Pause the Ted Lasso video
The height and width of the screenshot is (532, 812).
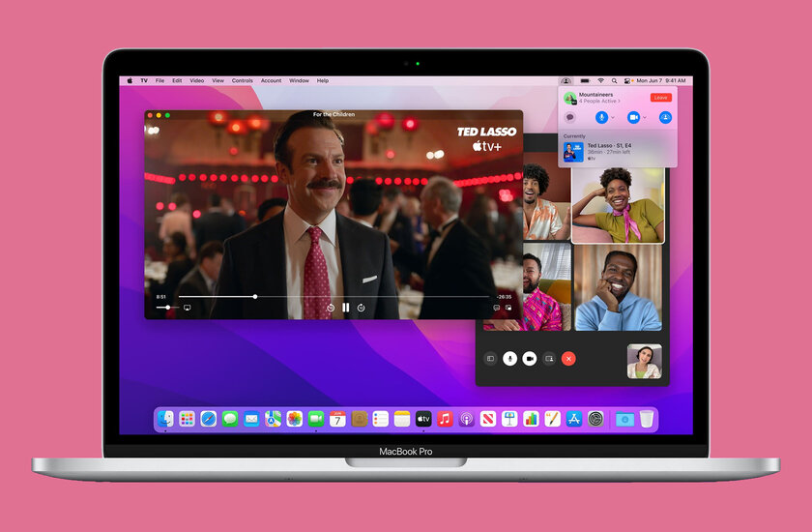[345, 308]
